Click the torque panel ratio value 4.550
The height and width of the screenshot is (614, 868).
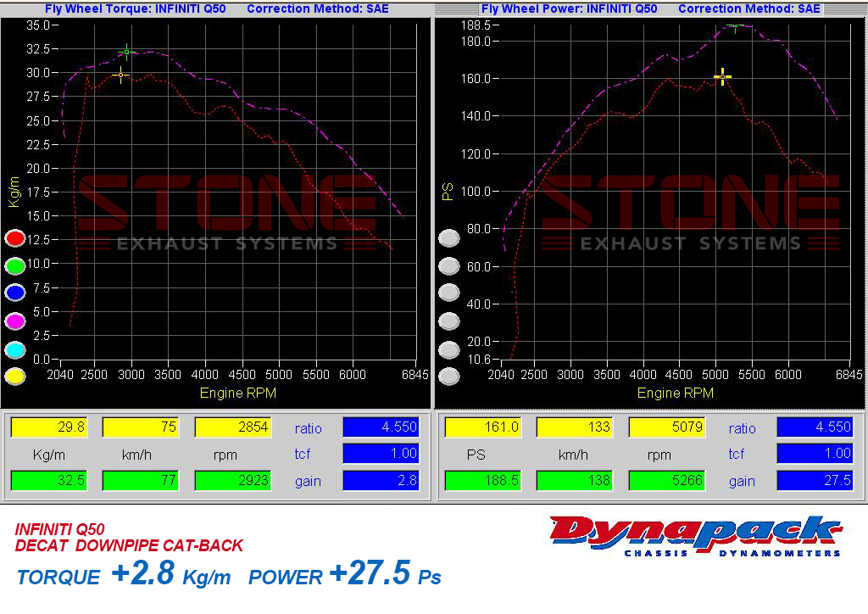coord(381,427)
